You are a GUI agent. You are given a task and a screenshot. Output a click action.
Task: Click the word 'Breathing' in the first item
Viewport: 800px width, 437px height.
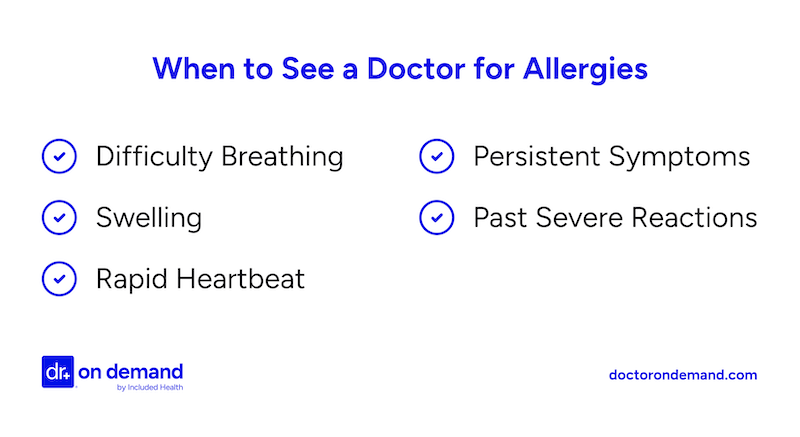[x=282, y=157]
